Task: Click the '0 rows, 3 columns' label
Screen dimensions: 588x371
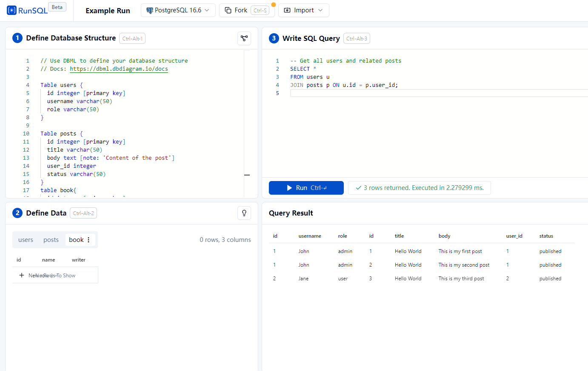Action: point(225,240)
